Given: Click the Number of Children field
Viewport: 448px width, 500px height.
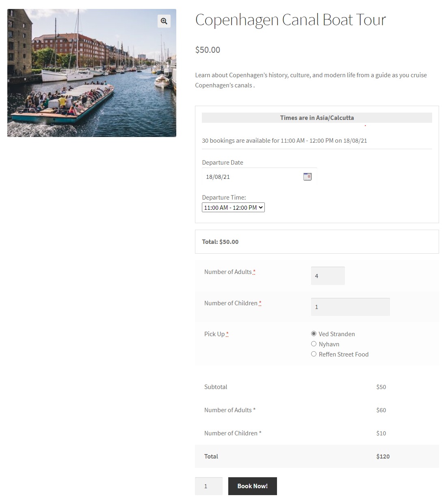Looking at the screenshot, I should [x=350, y=307].
